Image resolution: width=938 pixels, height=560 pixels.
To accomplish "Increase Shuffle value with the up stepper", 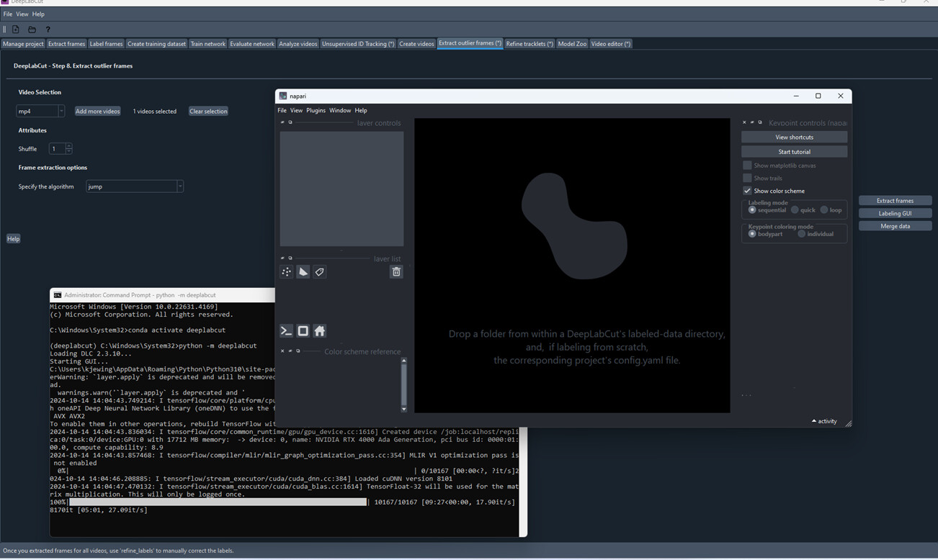I will [68, 145].
